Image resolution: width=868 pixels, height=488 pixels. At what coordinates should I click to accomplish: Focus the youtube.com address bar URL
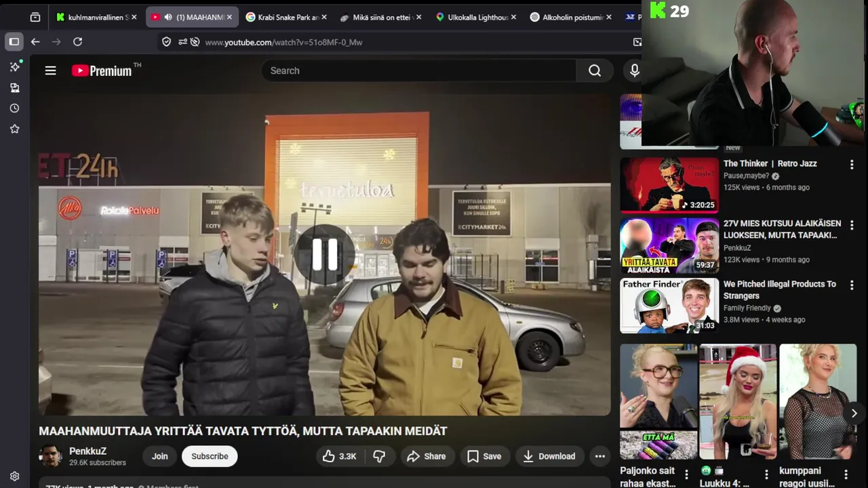[283, 42]
